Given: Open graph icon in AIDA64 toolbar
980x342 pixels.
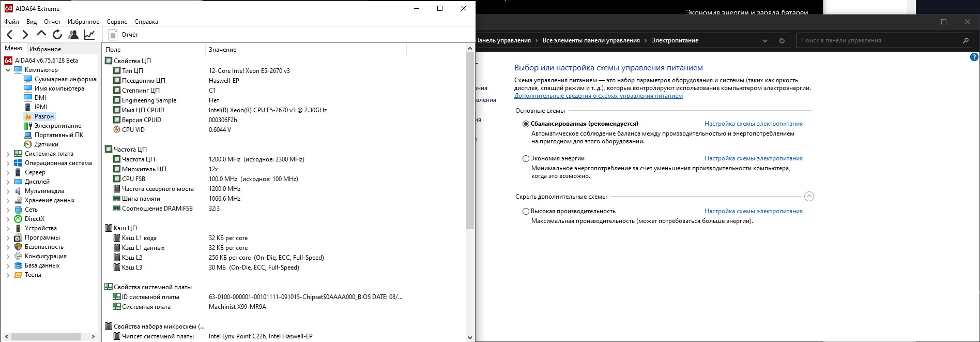Looking at the screenshot, I should (89, 35).
